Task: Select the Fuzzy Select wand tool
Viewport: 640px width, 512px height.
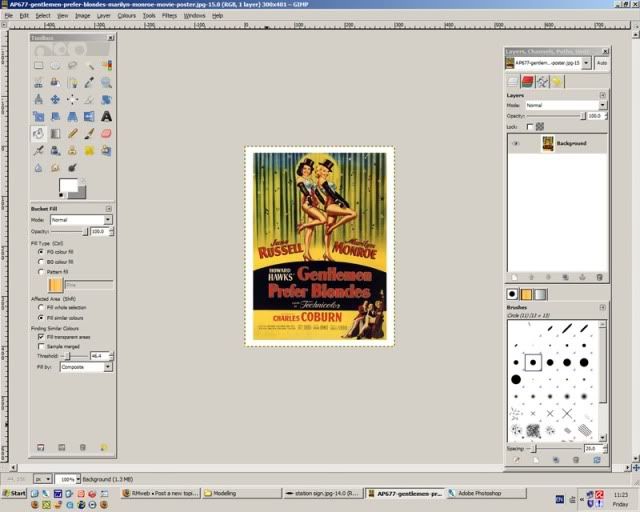Action: tap(89, 65)
